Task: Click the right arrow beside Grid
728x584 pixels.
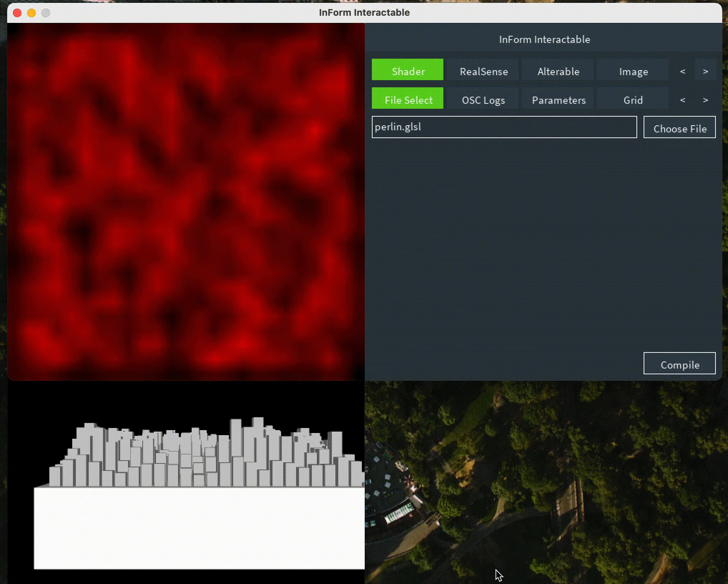Action: tap(706, 100)
